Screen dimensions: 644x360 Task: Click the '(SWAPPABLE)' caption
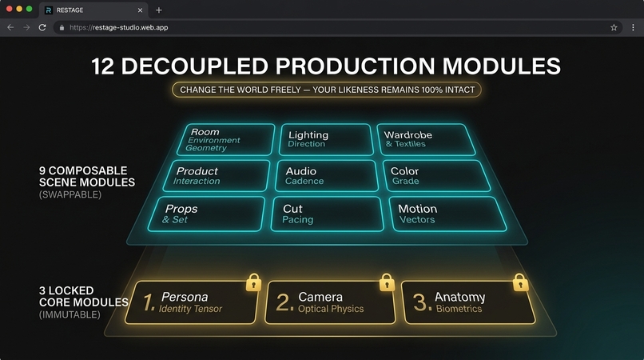pyautogui.click(x=70, y=194)
